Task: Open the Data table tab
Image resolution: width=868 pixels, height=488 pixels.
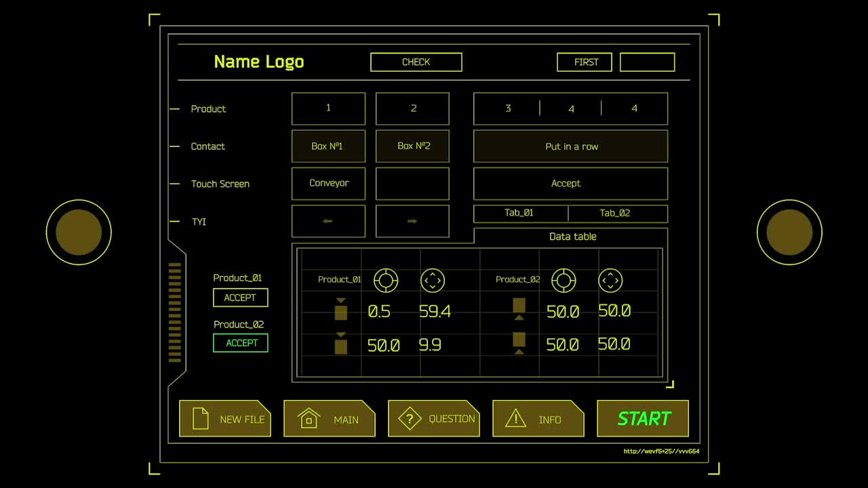Action: tap(570, 237)
